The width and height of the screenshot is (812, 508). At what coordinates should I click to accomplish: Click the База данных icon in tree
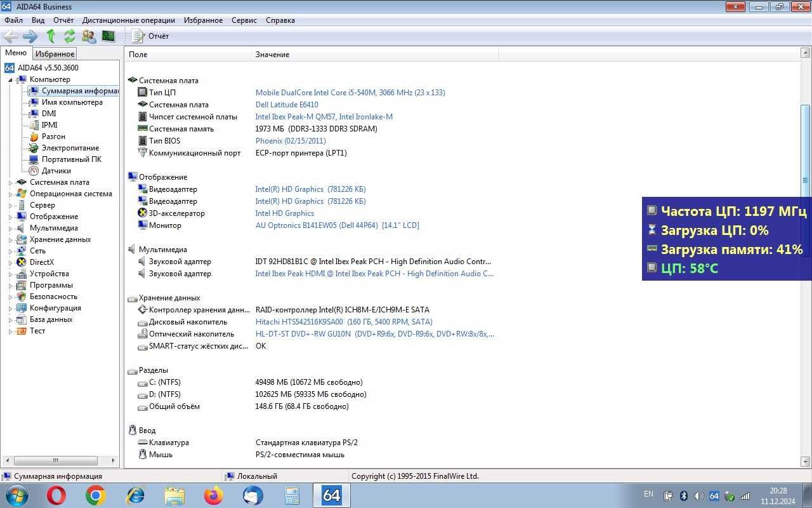coord(22,319)
